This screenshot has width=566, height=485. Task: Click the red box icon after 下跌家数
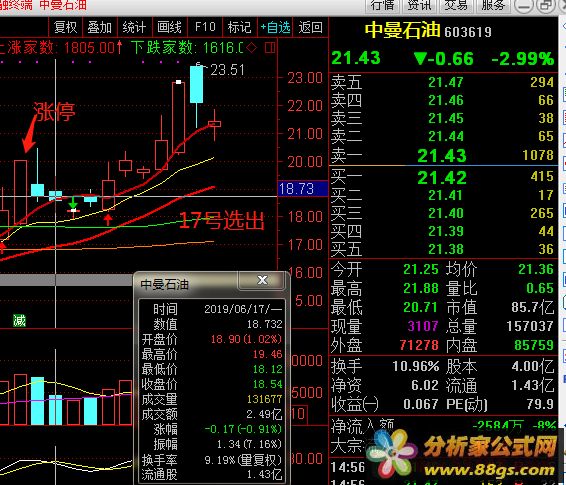click(270, 47)
